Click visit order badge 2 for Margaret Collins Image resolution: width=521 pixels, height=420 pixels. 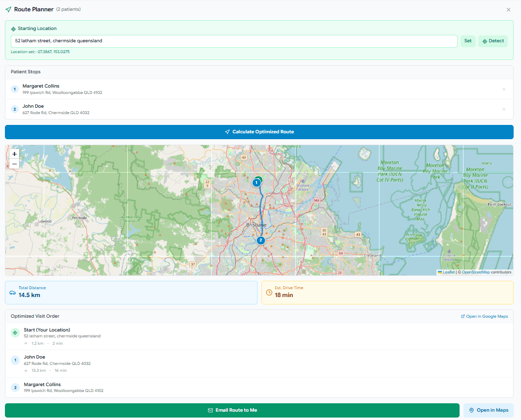[x=15, y=388]
